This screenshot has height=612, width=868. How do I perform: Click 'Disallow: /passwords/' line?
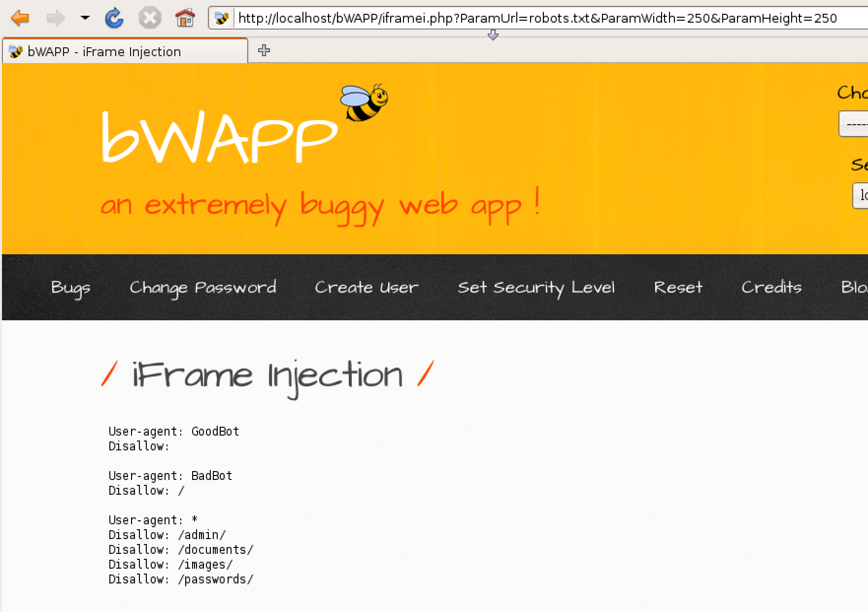tap(181, 579)
